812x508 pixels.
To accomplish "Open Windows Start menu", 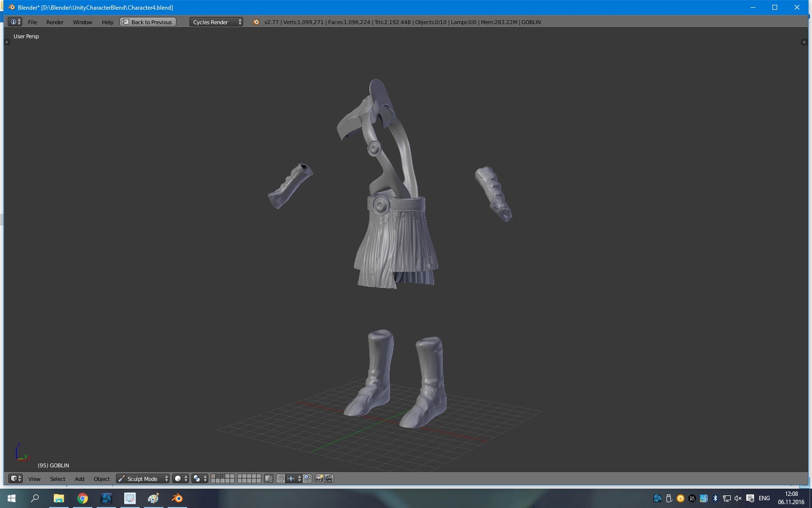I will tap(11, 498).
